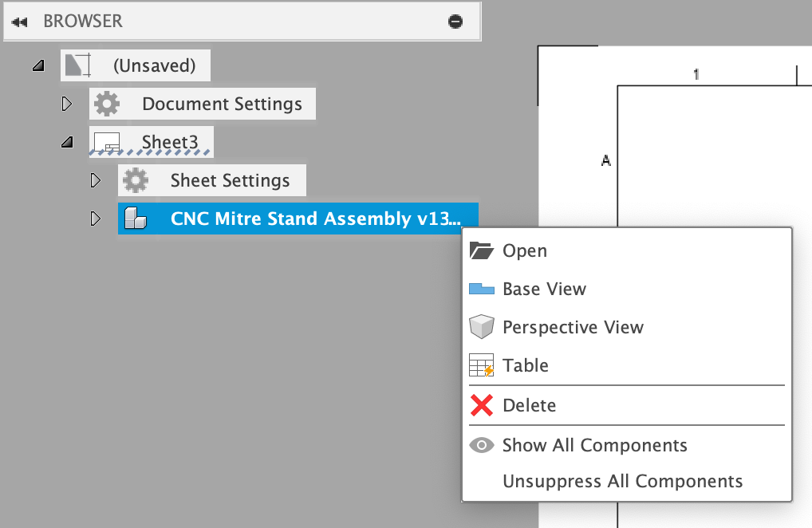812x528 pixels.
Task: Click the eye icon next to Show All Components
Action: (x=481, y=445)
